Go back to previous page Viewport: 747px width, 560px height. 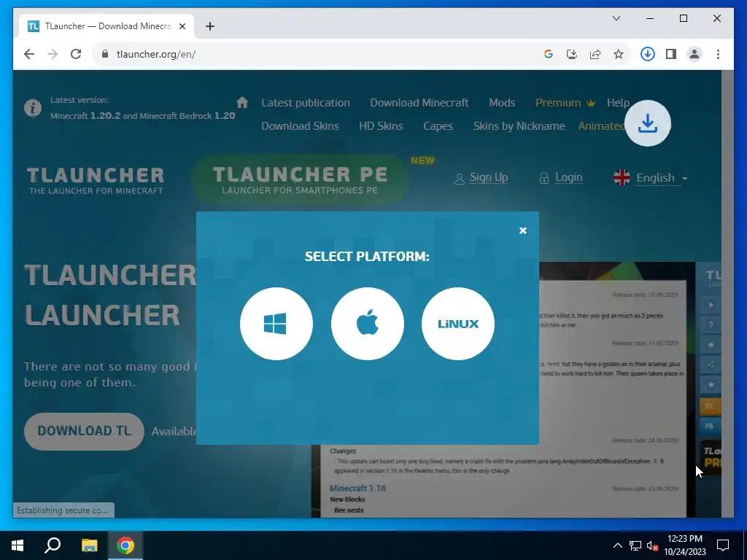(29, 54)
